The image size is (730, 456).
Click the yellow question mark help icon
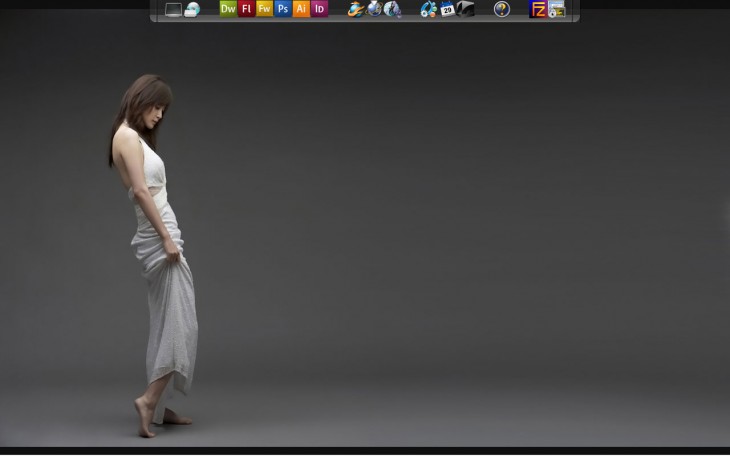tap(502, 9)
